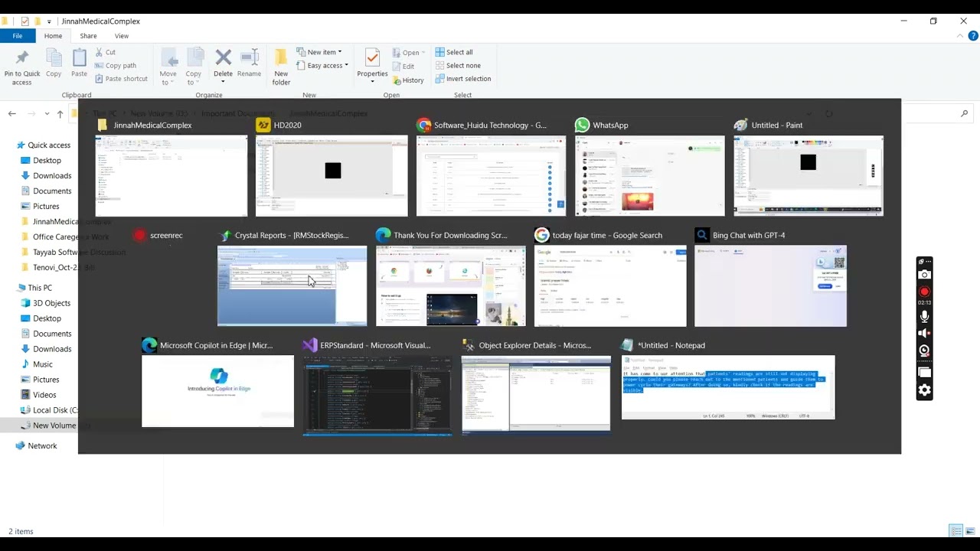Select the Home ribbon tab

[x=53, y=36]
